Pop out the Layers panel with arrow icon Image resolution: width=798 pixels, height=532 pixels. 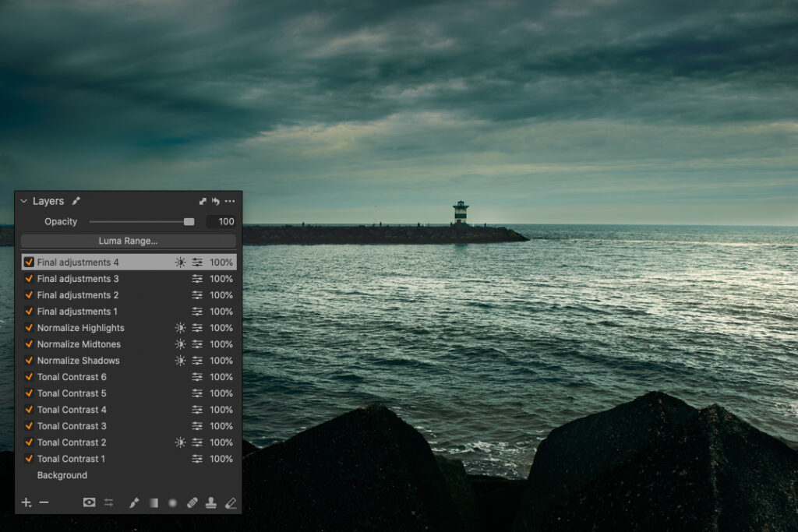[203, 202]
